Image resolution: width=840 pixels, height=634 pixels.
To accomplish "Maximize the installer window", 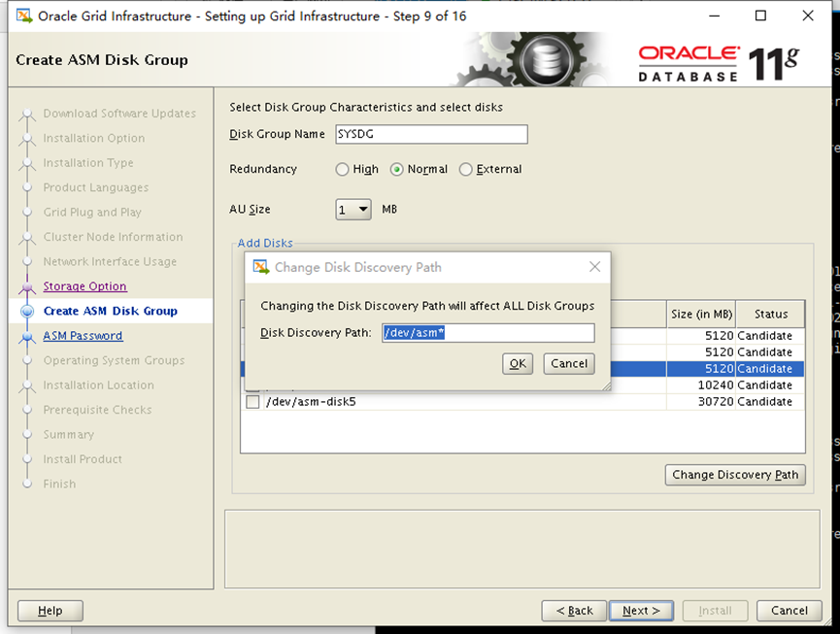I will [x=760, y=16].
